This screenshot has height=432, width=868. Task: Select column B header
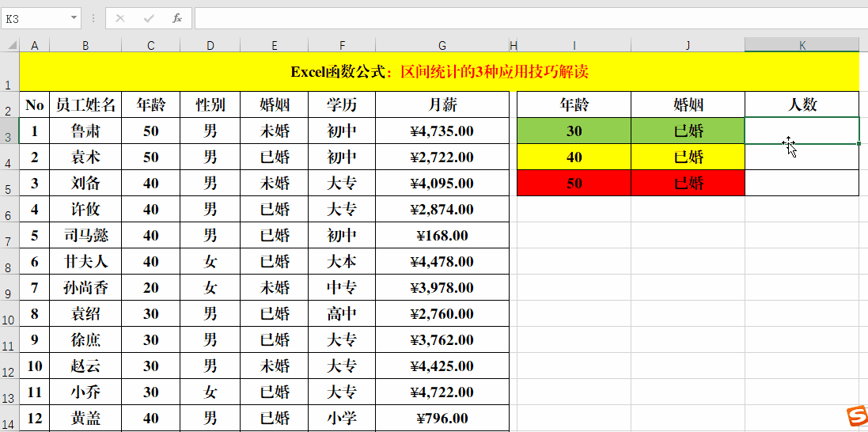pos(85,45)
